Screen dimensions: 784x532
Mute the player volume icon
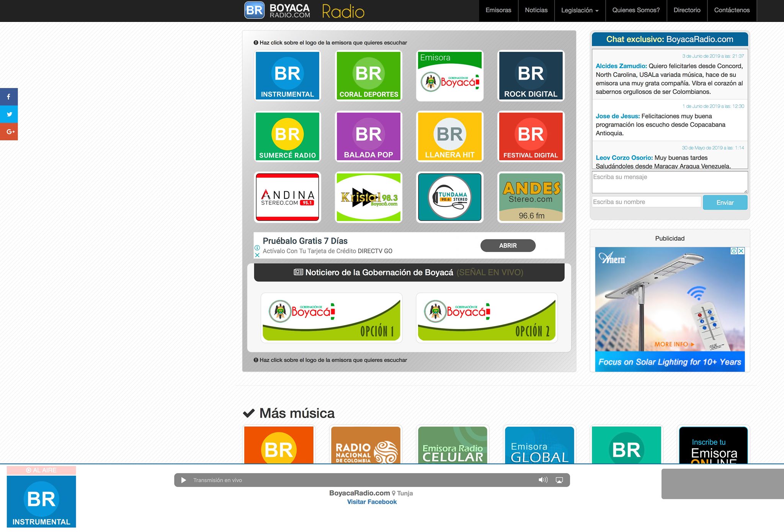tap(543, 480)
